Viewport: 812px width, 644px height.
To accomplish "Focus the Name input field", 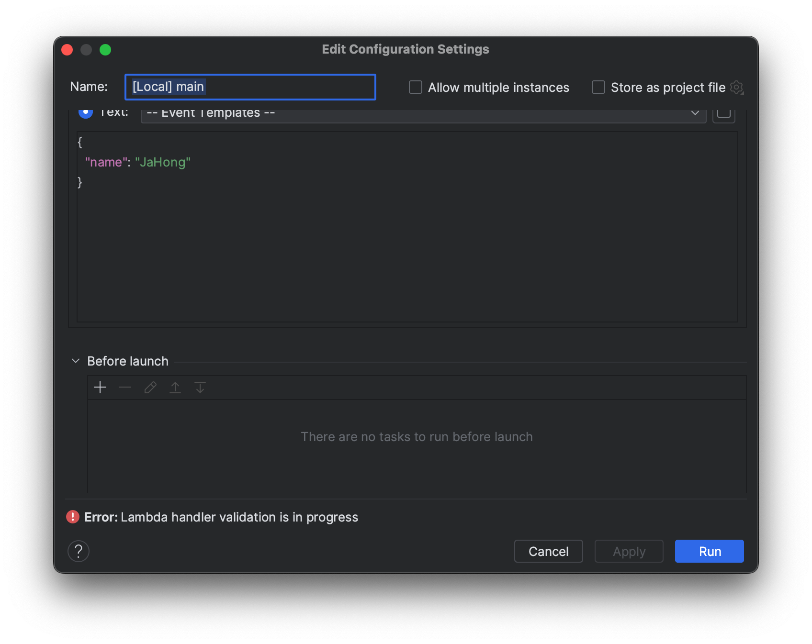I will 250,87.
